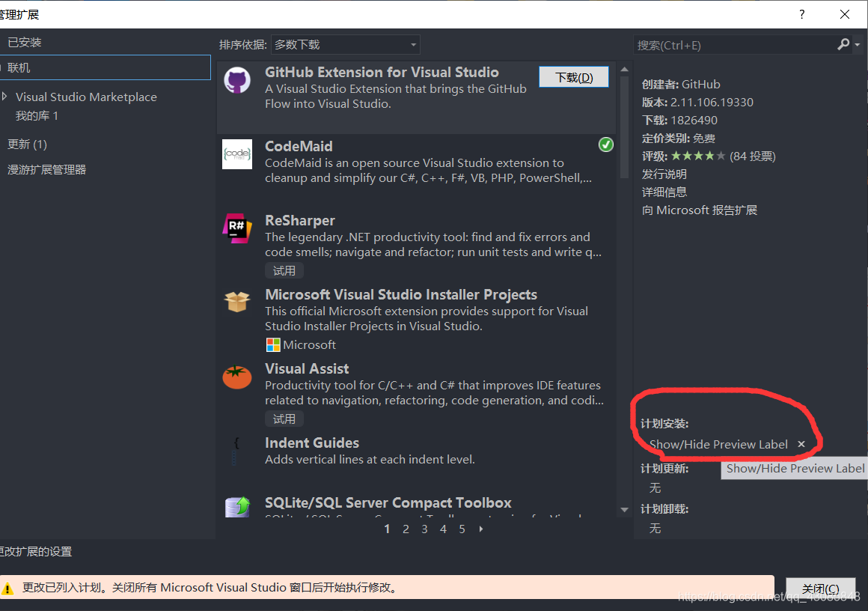Open 漫游扩展管理器 section
Viewport: 868px width, 611px height.
46,169
